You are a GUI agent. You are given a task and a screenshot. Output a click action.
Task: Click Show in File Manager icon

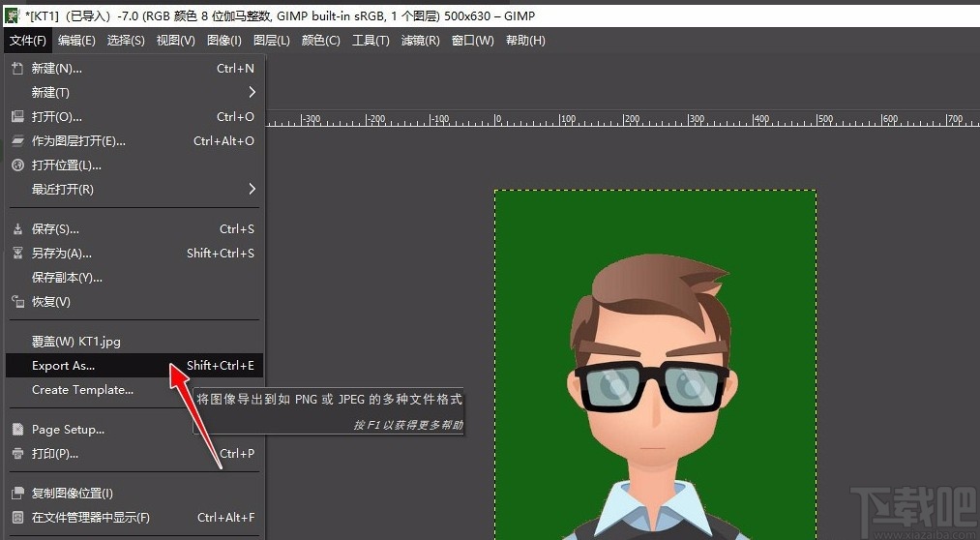tap(17, 518)
